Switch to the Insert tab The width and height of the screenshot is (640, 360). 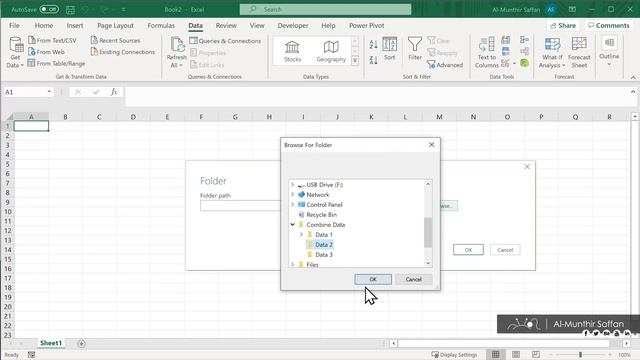coord(75,25)
